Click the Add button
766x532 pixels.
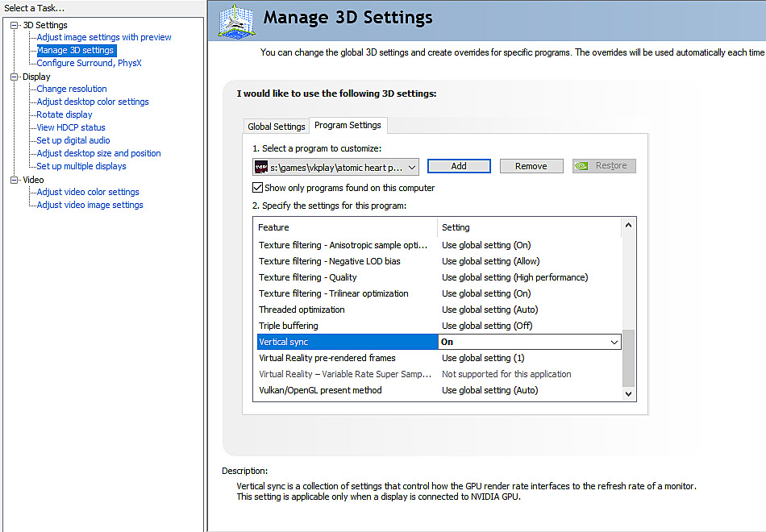[459, 166]
